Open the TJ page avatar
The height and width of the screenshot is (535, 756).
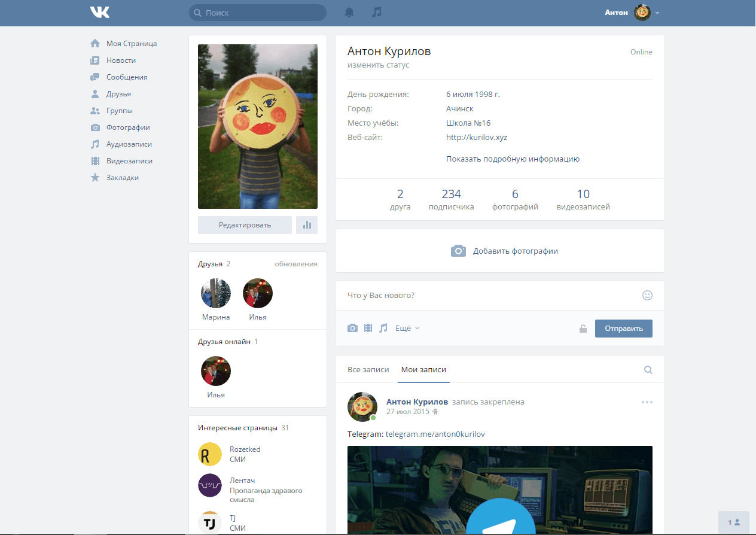(x=210, y=524)
